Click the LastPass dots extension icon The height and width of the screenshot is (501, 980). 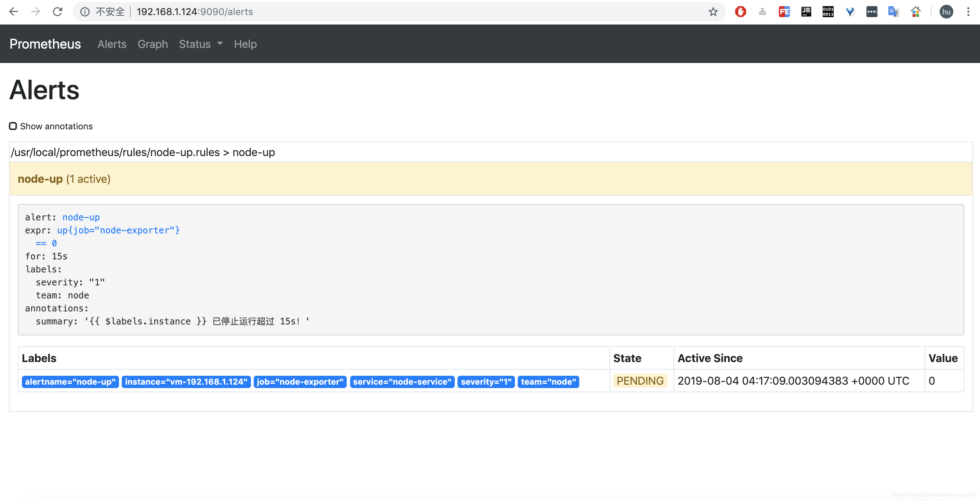click(x=872, y=12)
